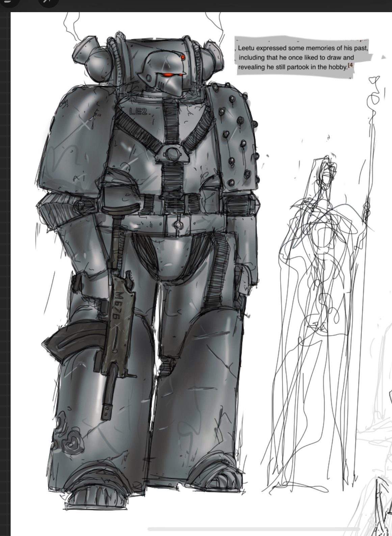Click the line "Leetu expressed some memories of his past,"
The image size is (392, 536).
click(x=303, y=48)
